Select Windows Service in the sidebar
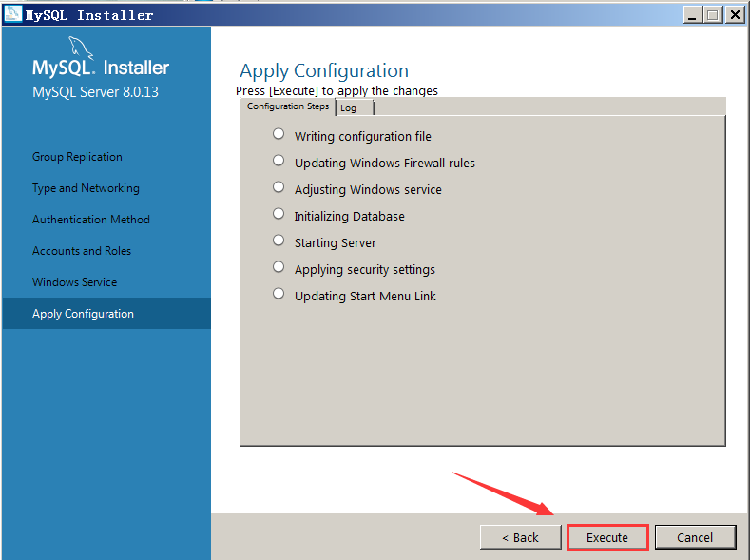This screenshot has height=560, width=750. [74, 282]
